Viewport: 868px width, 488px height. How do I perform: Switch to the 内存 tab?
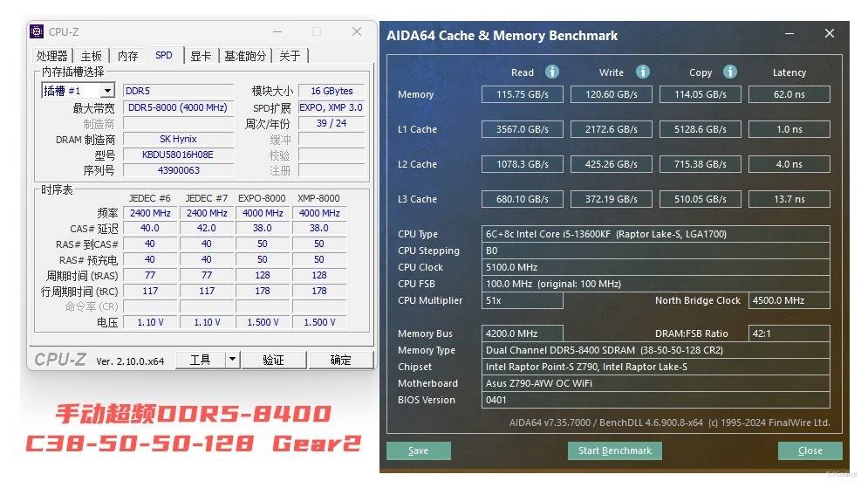[128, 56]
